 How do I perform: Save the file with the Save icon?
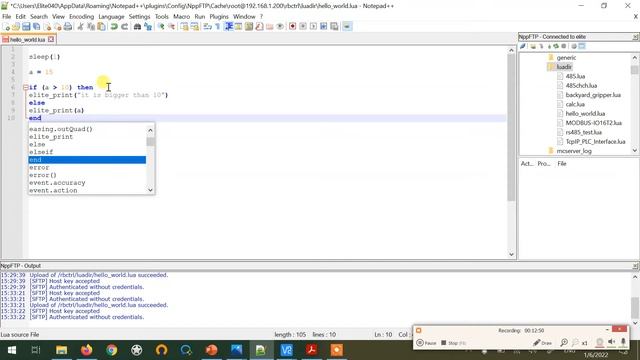coord(26,27)
